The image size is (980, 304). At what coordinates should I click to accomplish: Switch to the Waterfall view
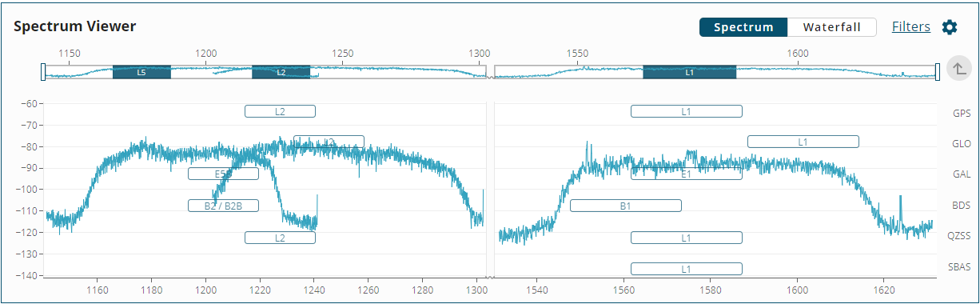click(832, 27)
